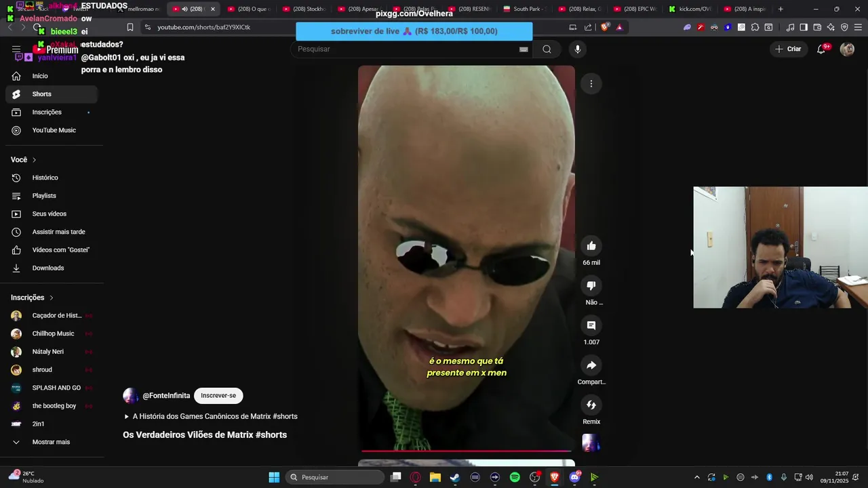Viewport: 868px width, 488px height.
Task: Seek on the short's red progress bar
Action: [x=467, y=451]
